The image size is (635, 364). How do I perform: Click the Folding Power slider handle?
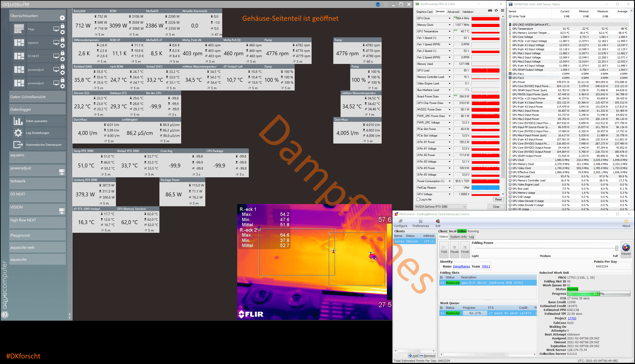(616, 248)
